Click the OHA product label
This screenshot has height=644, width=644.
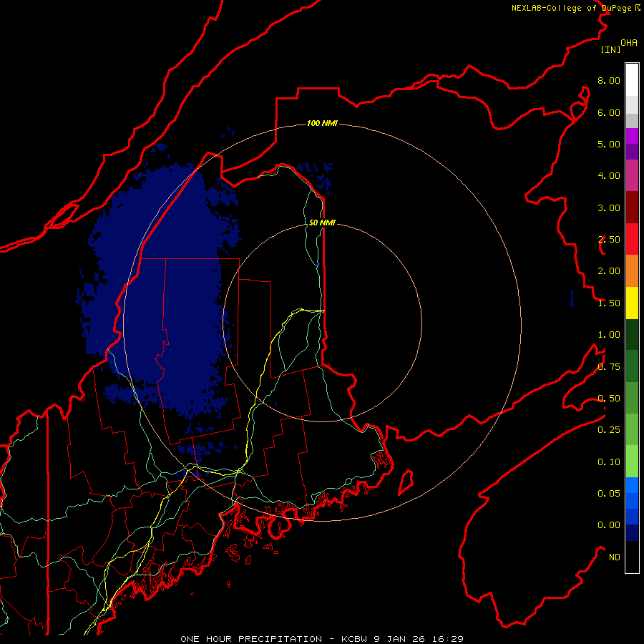click(629, 43)
